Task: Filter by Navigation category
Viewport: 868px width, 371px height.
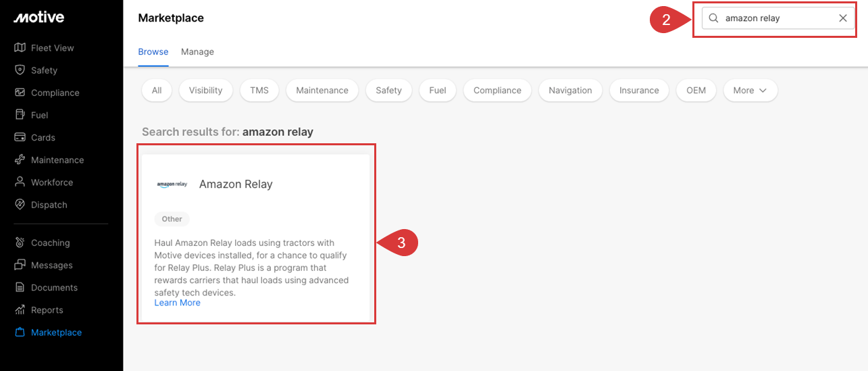Action: pyautogui.click(x=570, y=90)
